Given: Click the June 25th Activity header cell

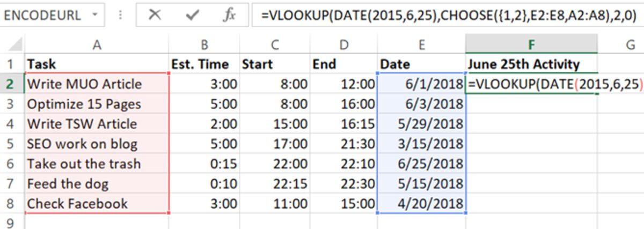Looking at the screenshot, I should [x=531, y=65].
